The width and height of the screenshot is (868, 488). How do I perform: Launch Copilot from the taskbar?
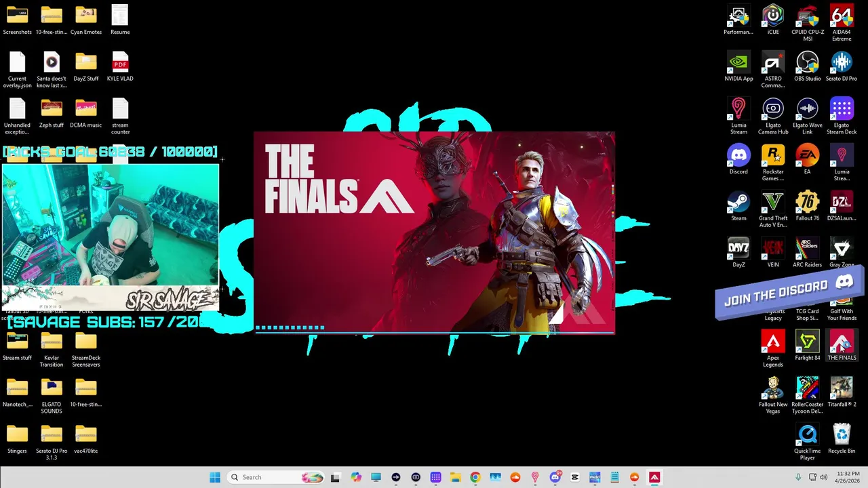pos(355,477)
